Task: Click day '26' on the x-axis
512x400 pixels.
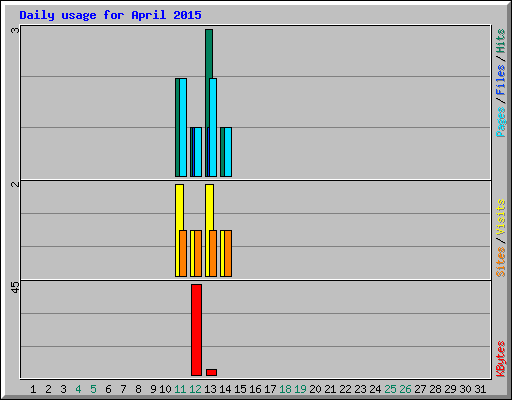Action: 405,389
